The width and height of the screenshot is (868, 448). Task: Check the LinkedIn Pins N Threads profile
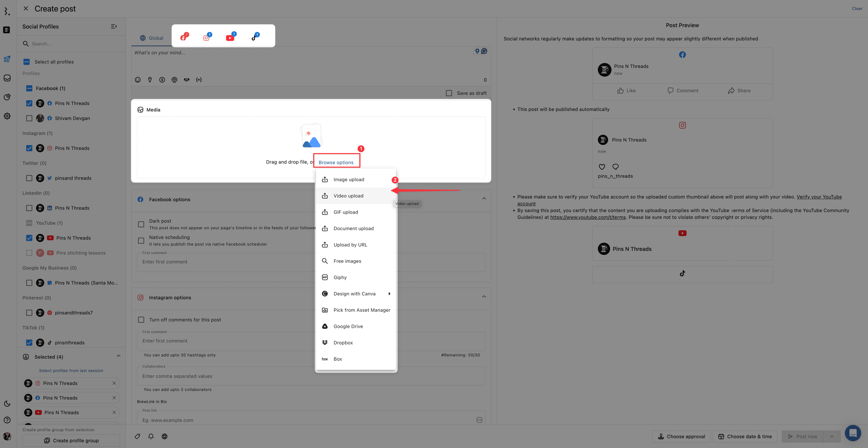(x=29, y=208)
